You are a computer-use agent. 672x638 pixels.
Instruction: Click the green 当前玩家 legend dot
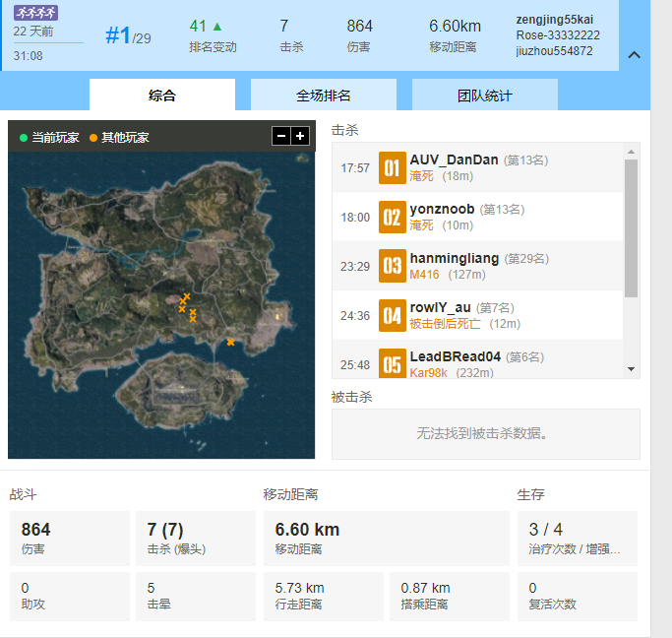click(x=24, y=138)
